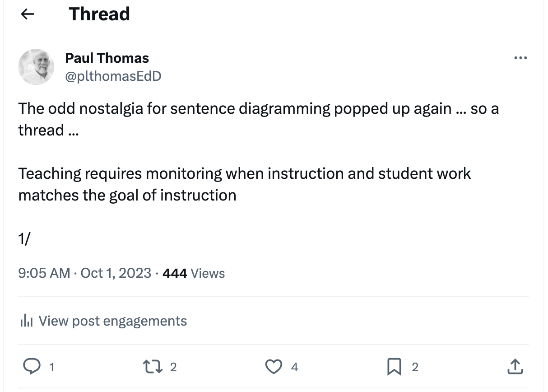Like the post with heart icon

274,367
